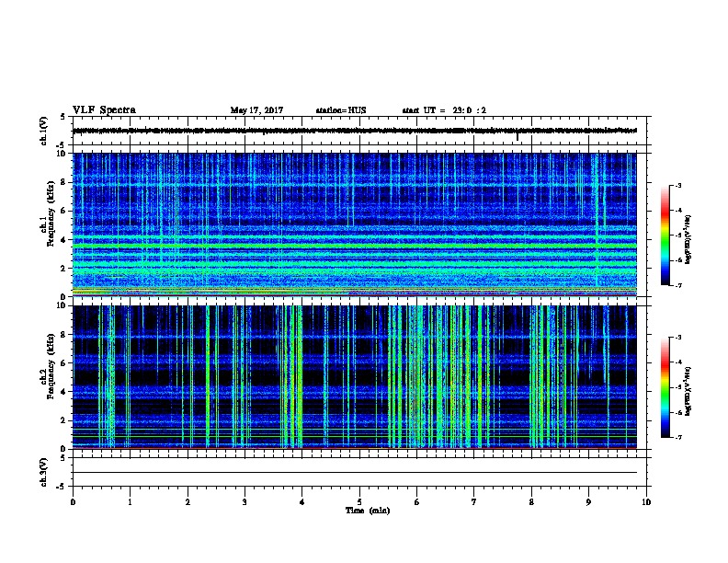The image size is (728, 563).
Task: Click time axis tick label '0'
Action: (x=73, y=501)
